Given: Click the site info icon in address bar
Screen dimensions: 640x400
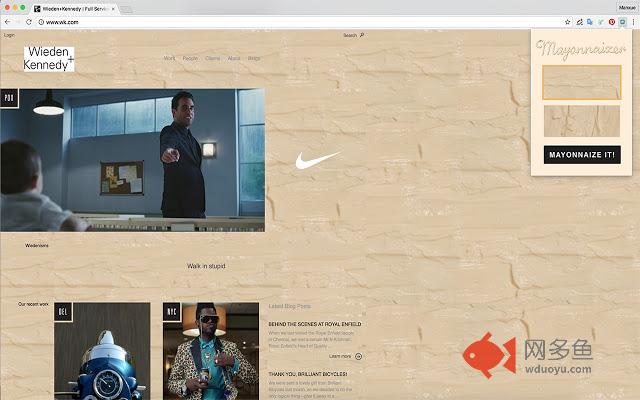Looking at the screenshot, I should tap(41, 22).
